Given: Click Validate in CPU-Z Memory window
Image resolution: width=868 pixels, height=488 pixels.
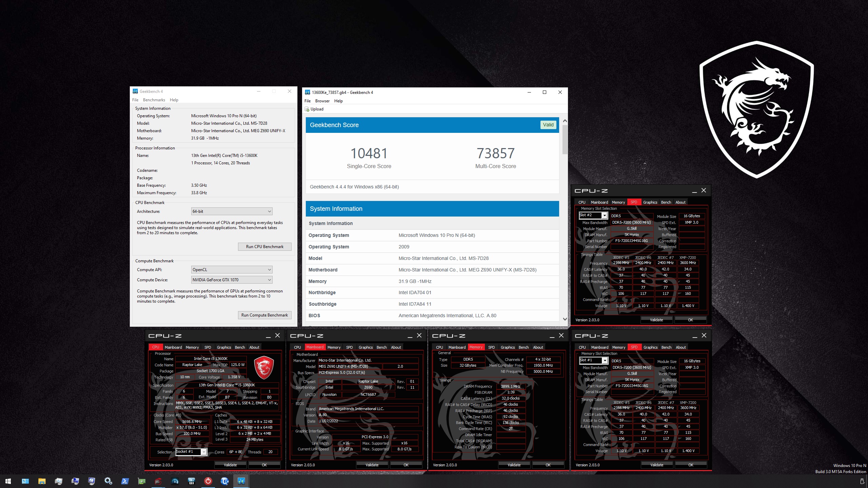Looking at the screenshot, I should pyautogui.click(x=514, y=465).
